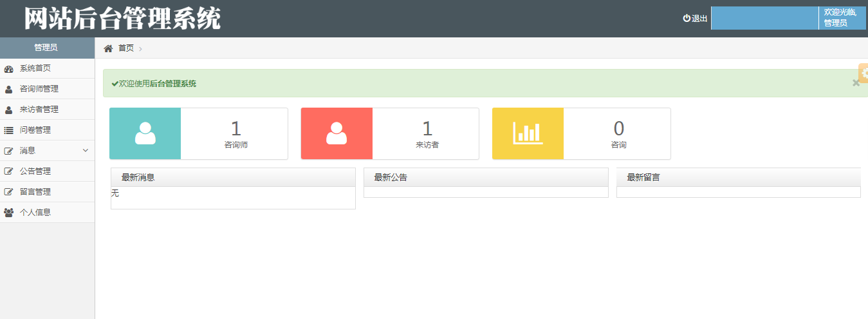Click the 最新公告 panel header
Screen dimensions: 868x319
[486, 177]
